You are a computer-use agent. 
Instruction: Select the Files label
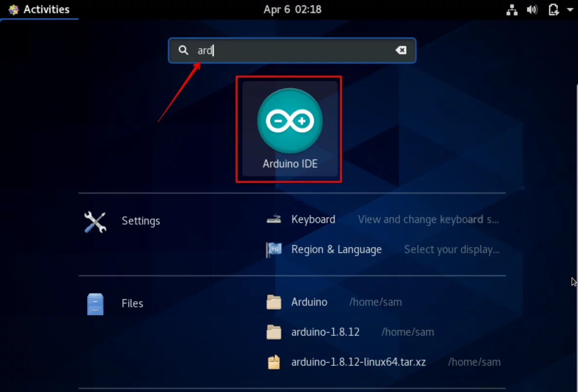132,303
